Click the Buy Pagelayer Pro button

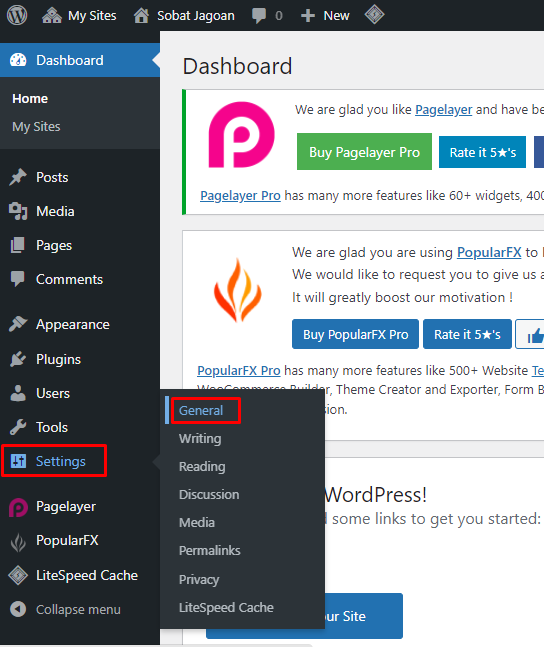tap(364, 152)
